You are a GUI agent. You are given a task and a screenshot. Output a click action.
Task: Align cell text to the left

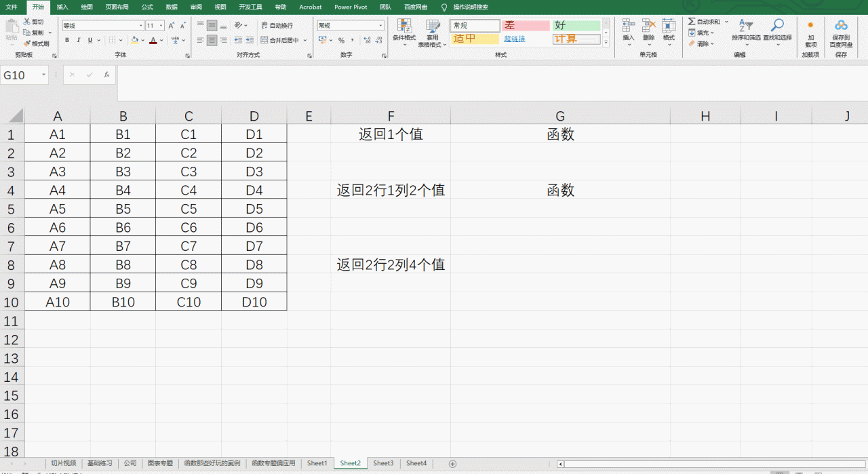tap(200, 41)
